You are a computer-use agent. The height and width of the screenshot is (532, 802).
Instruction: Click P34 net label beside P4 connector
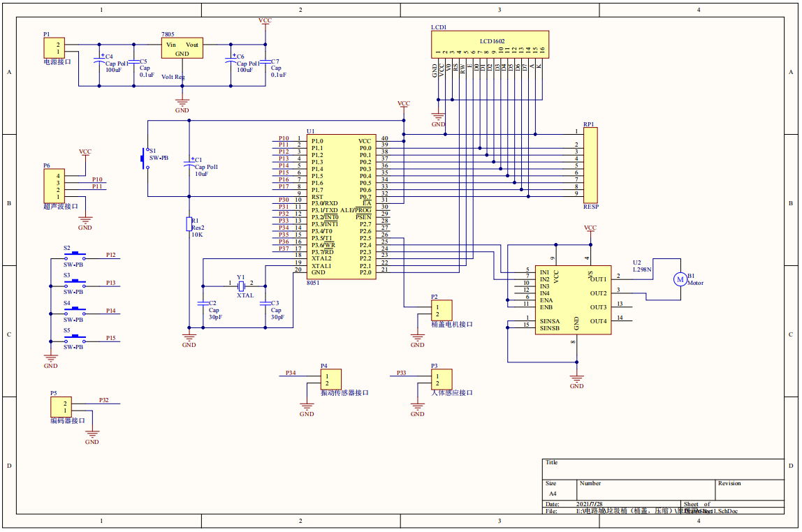[x=291, y=373]
